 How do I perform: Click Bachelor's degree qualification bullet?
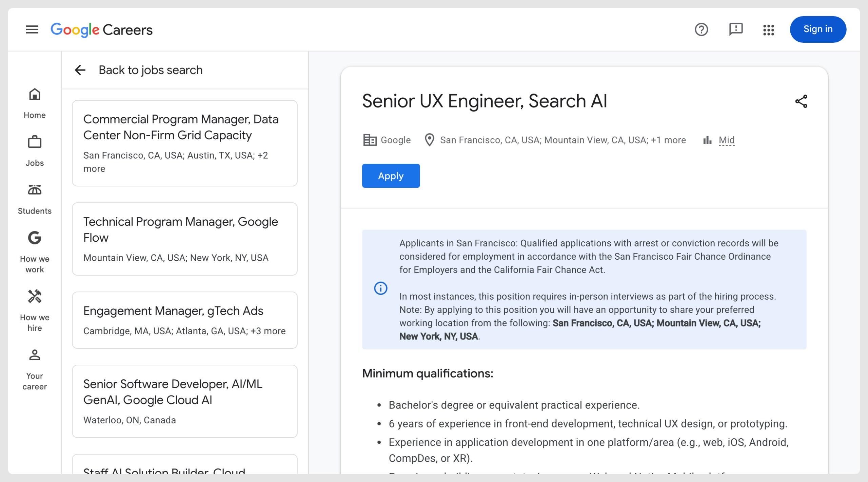[x=514, y=405]
